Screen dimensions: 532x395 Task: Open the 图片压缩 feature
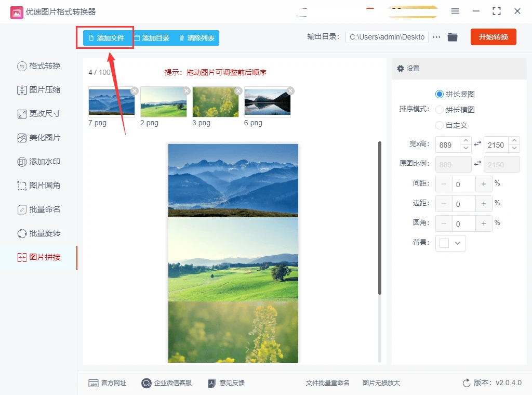coord(39,90)
